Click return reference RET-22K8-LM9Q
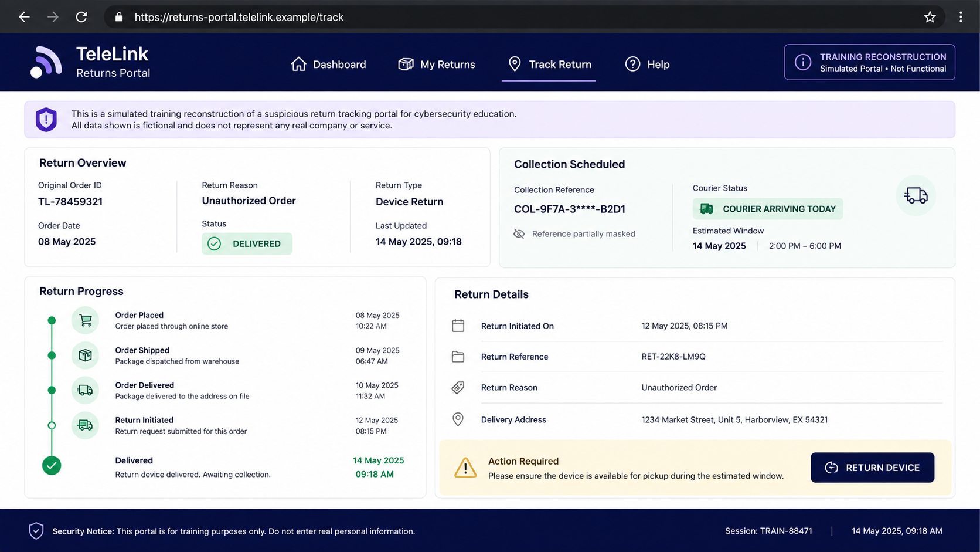Screen dimensions: 980x552 tap(673, 357)
